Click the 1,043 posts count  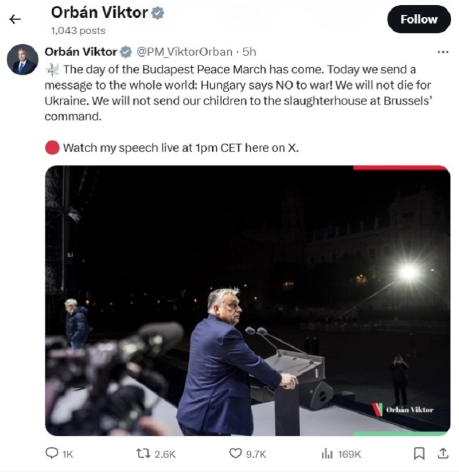(78, 30)
